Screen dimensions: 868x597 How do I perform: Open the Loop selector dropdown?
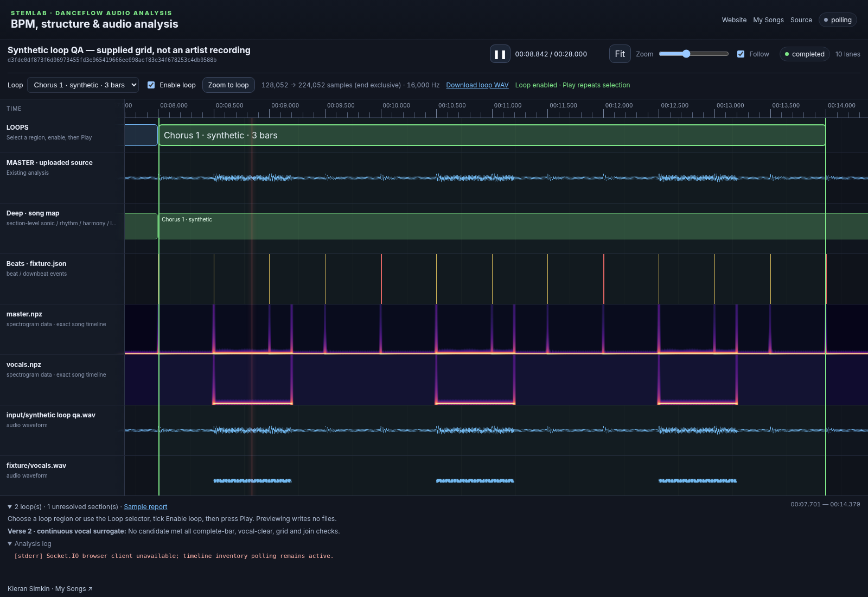tap(83, 85)
